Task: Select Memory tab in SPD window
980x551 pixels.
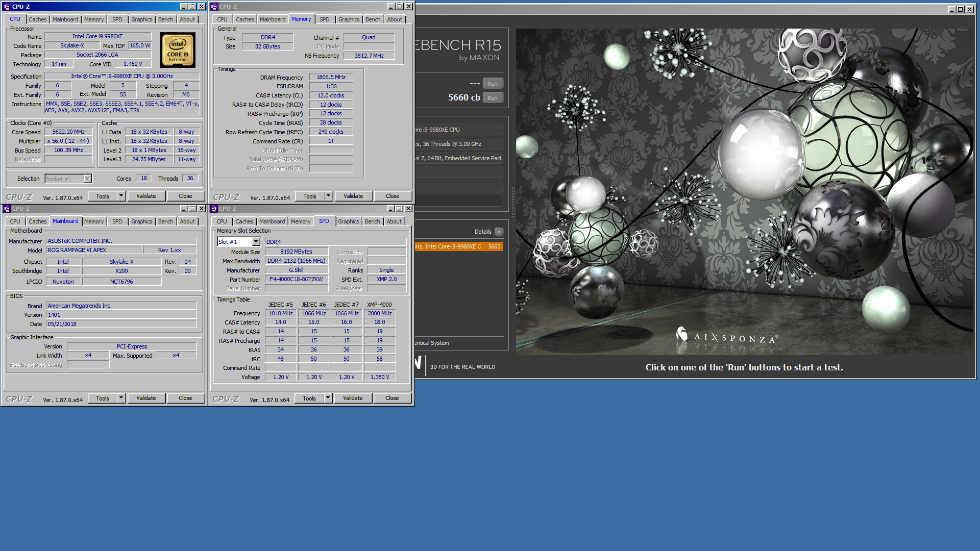Action: click(x=301, y=221)
